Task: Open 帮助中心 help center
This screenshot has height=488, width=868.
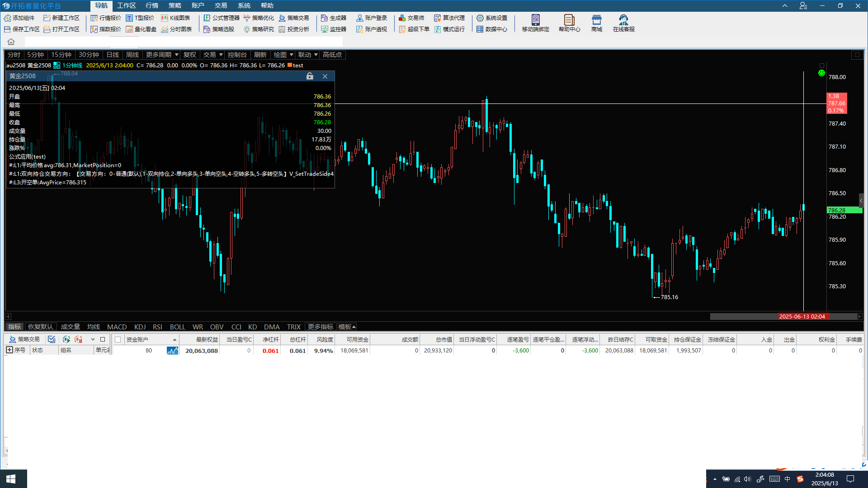Action: [570, 23]
